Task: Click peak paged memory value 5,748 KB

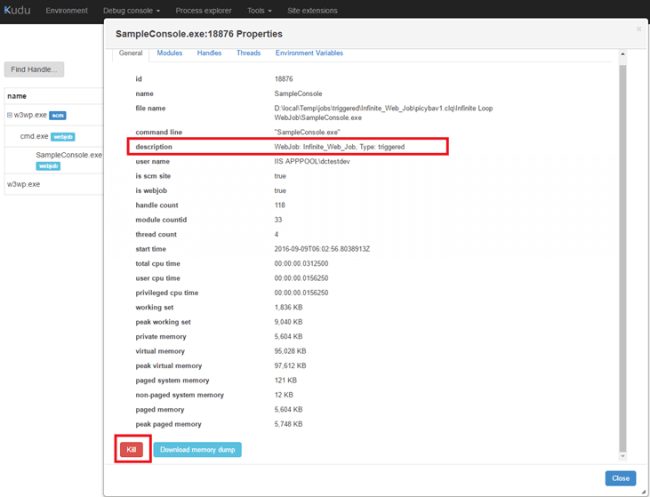Action: coord(288,424)
